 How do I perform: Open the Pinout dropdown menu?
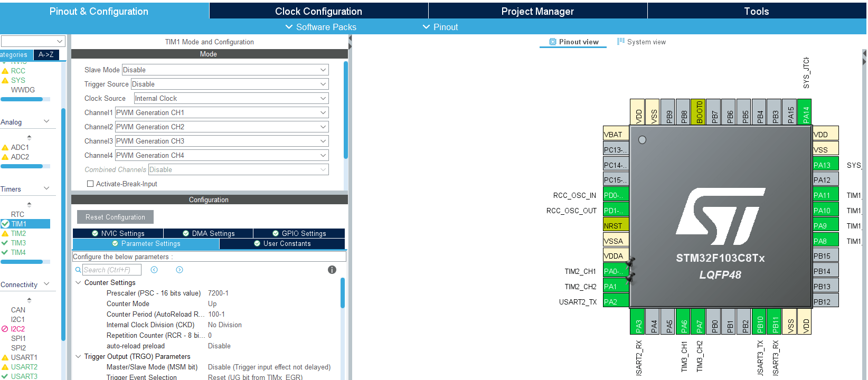pos(440,27)
